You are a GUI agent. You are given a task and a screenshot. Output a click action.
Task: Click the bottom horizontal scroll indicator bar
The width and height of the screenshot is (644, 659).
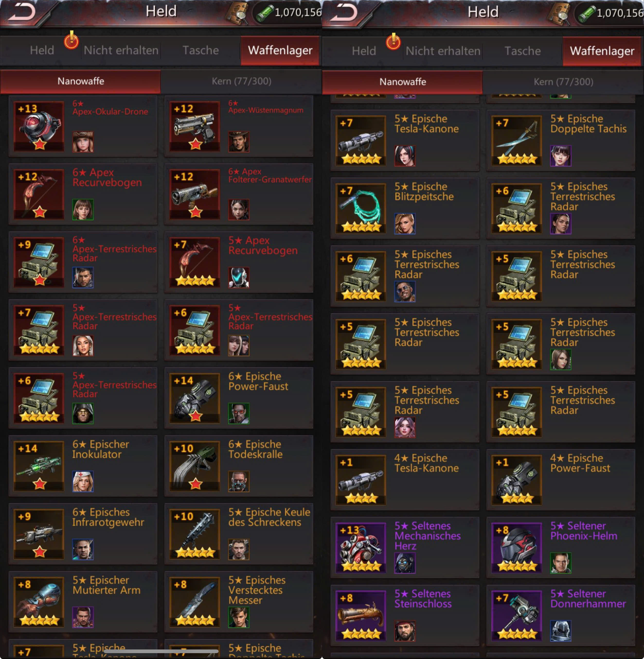161,651
